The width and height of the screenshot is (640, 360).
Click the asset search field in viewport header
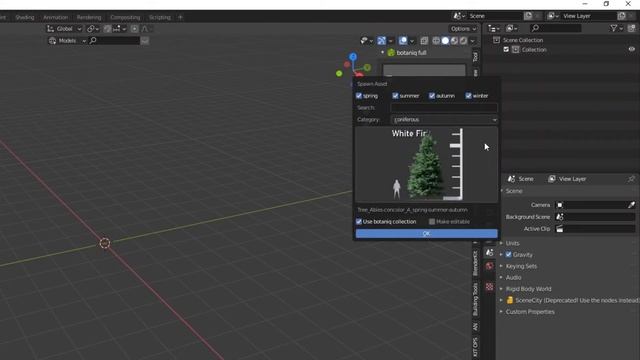(115, 41)
